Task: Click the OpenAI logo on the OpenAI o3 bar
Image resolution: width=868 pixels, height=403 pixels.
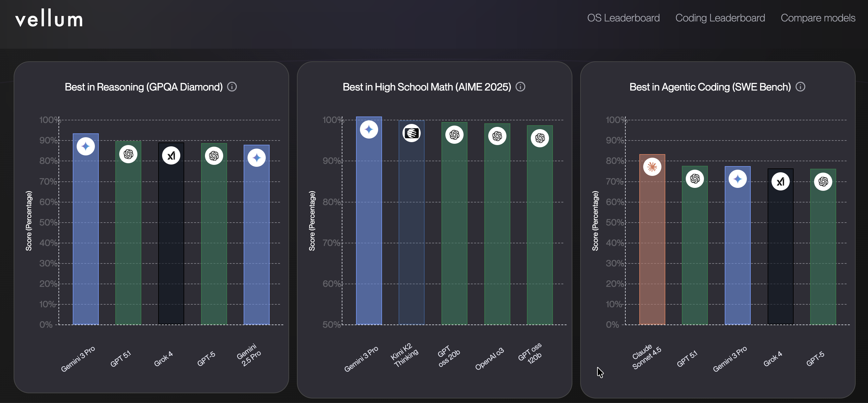Action: click(497, 136)
